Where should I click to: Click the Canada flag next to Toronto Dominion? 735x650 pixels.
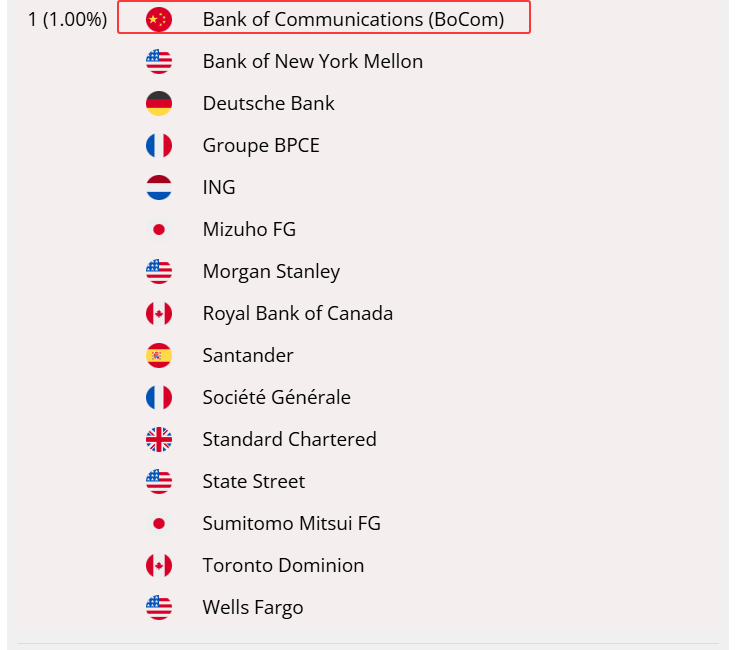click(159, 565)
